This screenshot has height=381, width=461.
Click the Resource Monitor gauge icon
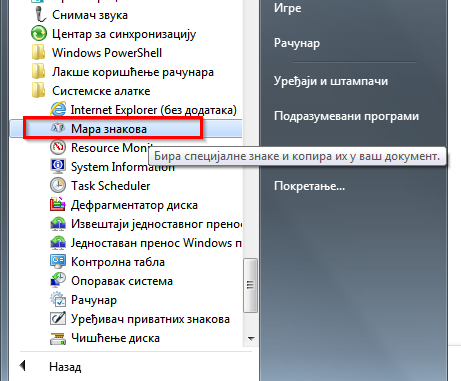click(58, 147)
